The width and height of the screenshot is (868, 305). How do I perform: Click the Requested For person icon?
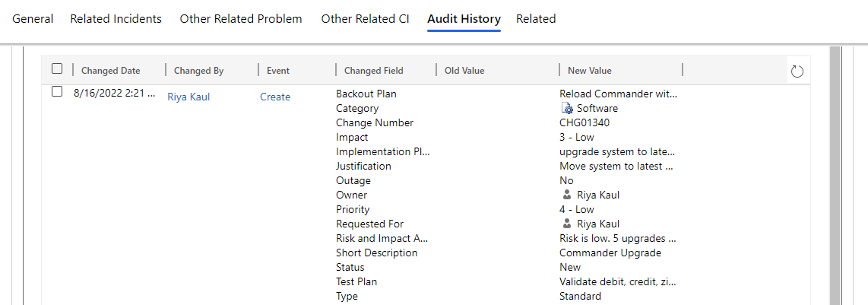tap(567, 224)
